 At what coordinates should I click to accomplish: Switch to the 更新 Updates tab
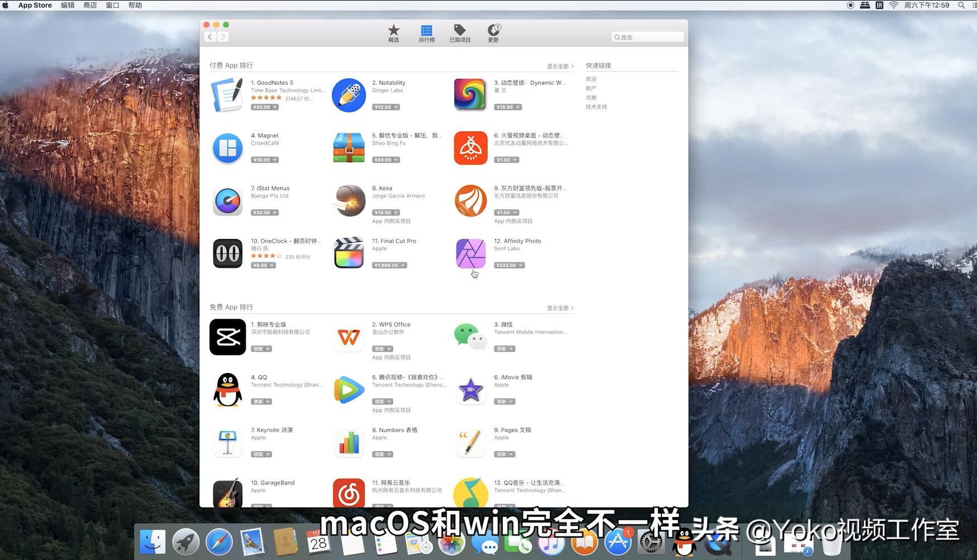tap(494, 33)
